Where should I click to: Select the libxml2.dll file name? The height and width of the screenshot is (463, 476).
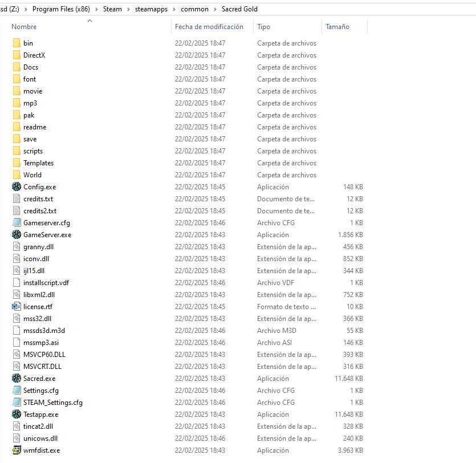coord(39,294)
